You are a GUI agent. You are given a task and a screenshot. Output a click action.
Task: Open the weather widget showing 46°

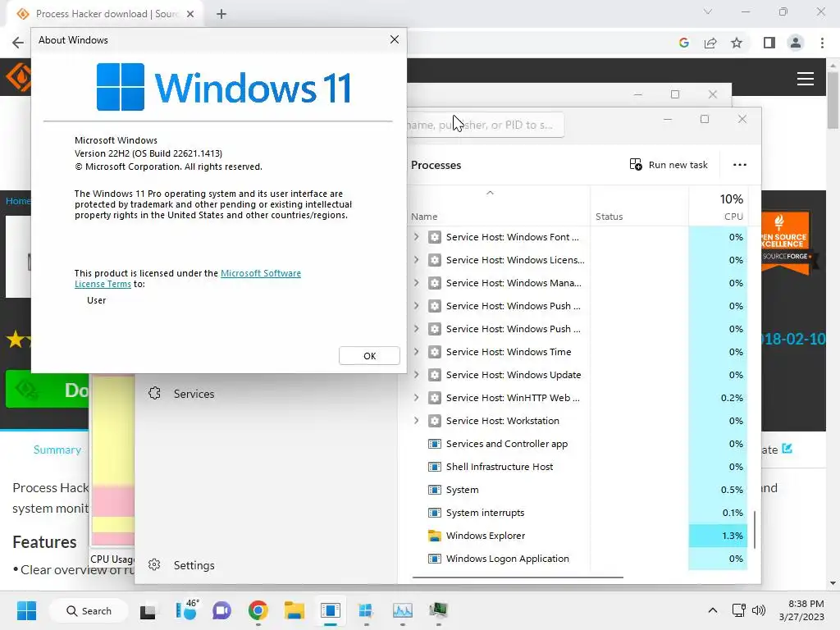[187, 610]
